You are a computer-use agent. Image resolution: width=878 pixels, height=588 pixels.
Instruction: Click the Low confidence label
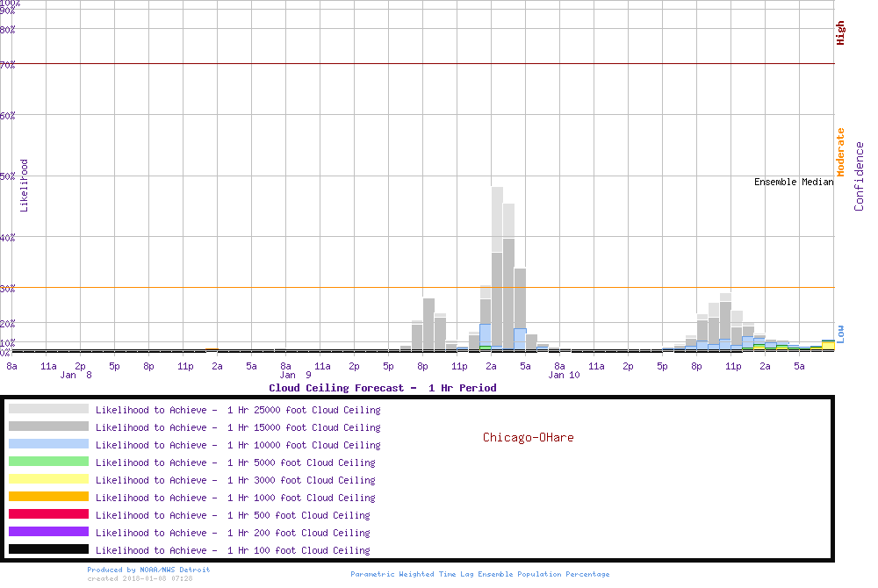tap(840, 333)
